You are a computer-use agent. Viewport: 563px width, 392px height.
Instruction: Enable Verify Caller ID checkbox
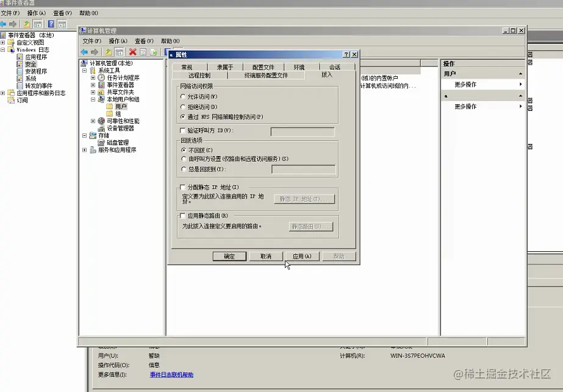[182, 130]
